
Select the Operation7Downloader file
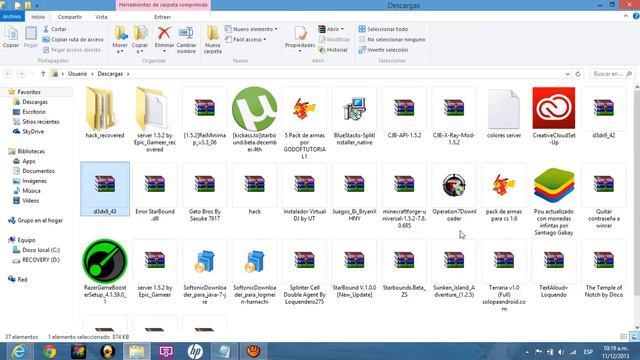tap(454, 193)
